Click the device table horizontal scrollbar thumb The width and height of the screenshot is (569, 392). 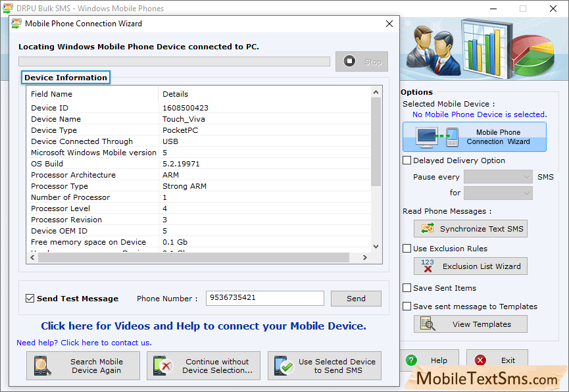point(193,257)
